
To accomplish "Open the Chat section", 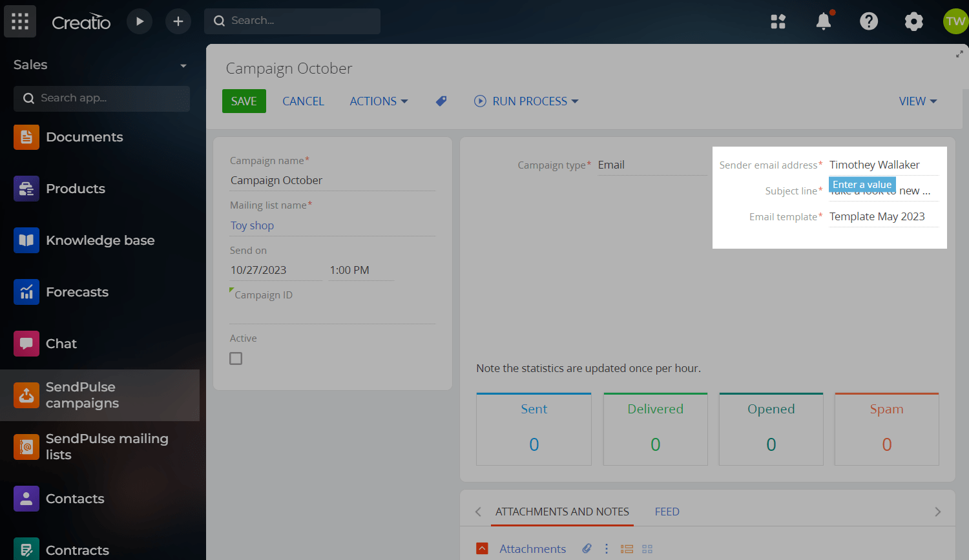I will (100, 344).
